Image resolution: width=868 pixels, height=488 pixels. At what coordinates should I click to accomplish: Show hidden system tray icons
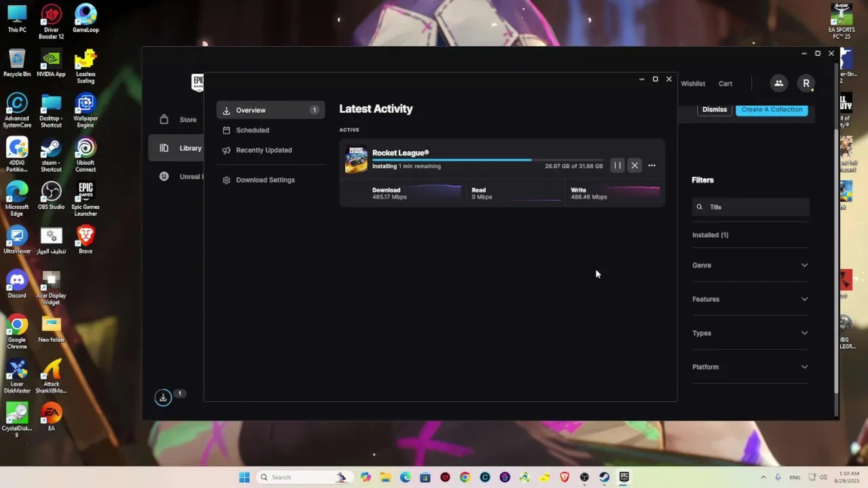click(x=763, y=477)
